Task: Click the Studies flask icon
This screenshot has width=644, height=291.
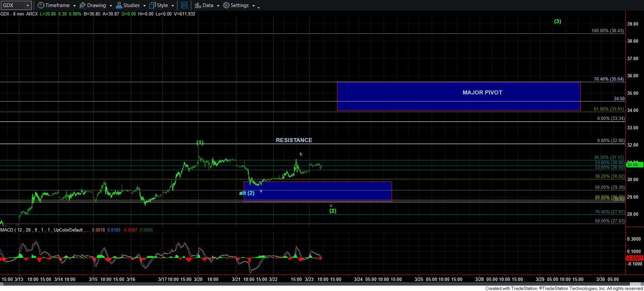Action: 119,5
